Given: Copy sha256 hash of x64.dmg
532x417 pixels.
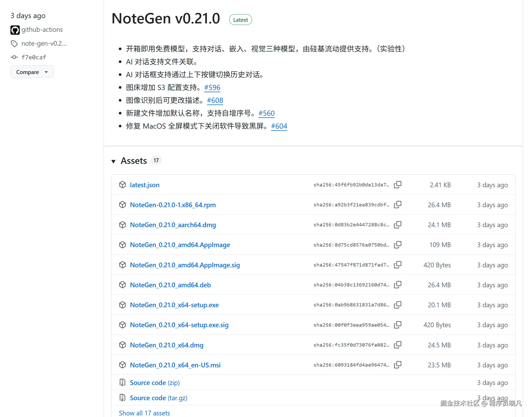Looking at the screenshot, I should (x=398, y=345).
